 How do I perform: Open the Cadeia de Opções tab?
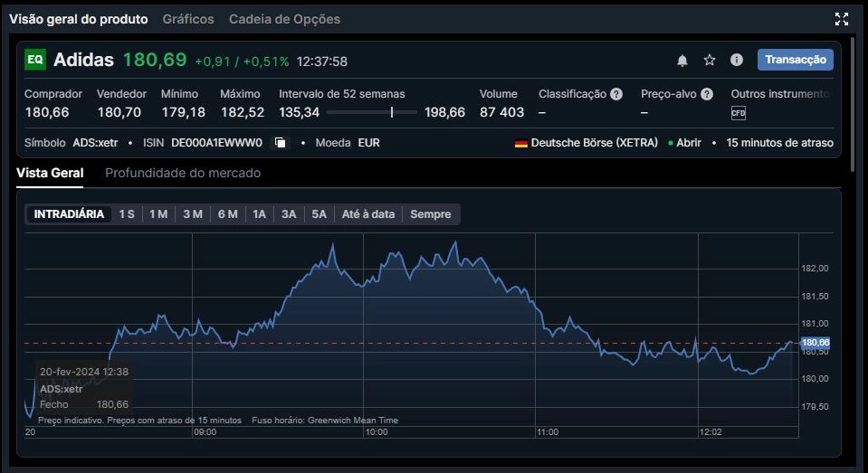(x=284, y=19)
